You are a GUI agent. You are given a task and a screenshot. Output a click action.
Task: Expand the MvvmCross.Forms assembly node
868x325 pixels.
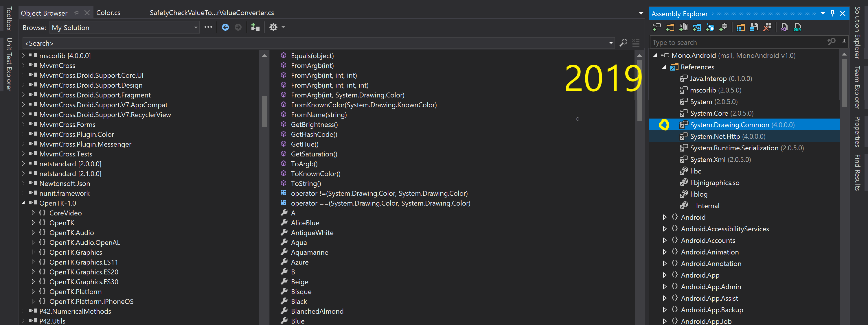(23, 124)
